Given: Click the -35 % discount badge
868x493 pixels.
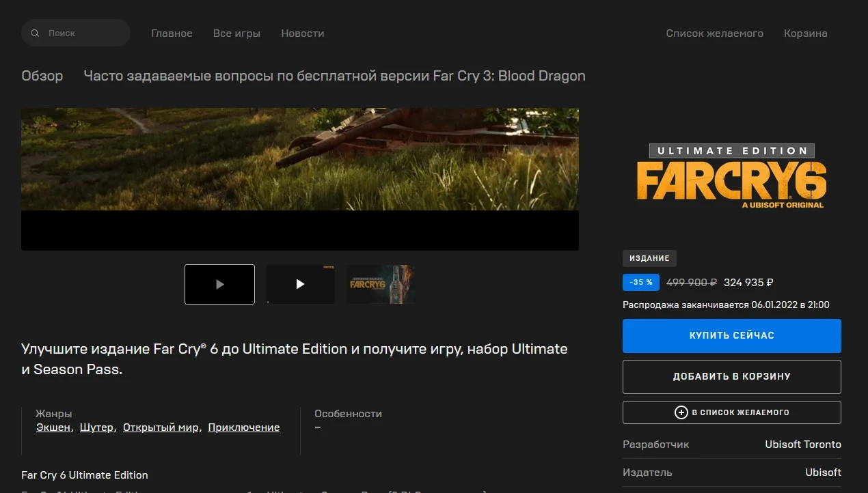Looking at the screenshot, I should [x=641, y=282].
